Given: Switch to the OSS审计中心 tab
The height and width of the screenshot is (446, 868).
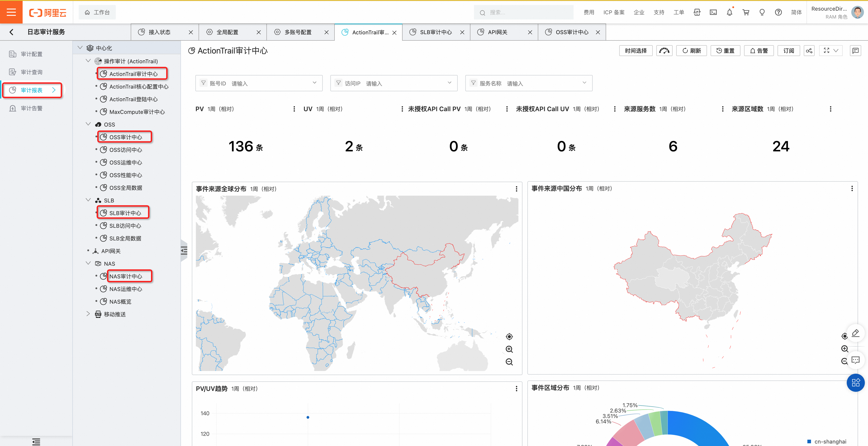Looking at the screenshot, I should 572,32.
